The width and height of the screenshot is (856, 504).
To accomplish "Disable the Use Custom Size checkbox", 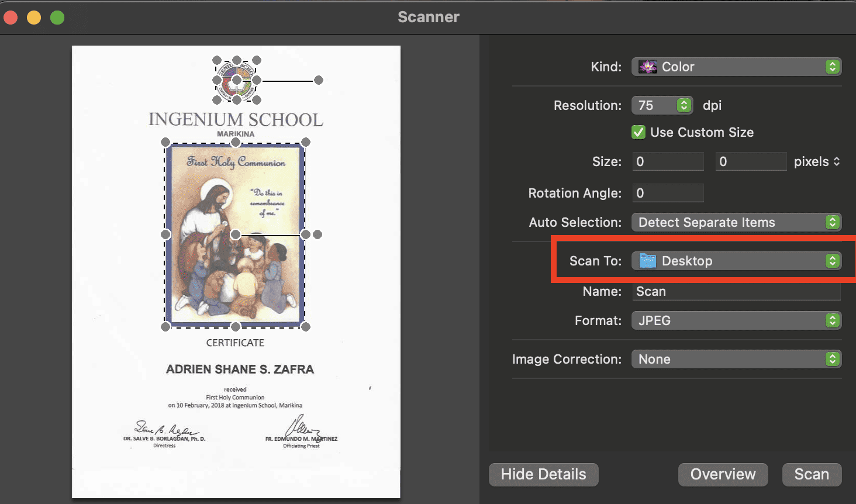I will [x=638, y=132].
